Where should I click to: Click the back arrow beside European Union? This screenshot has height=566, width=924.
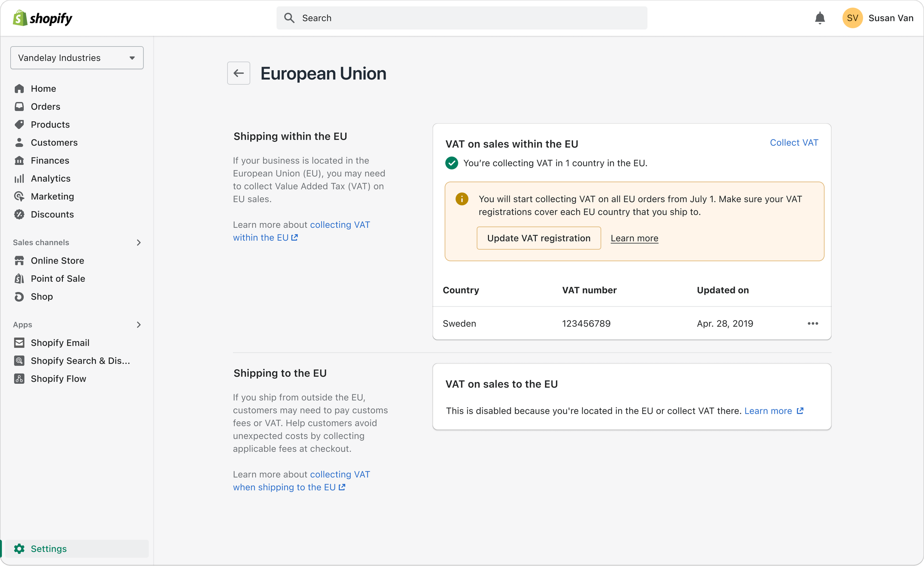coord(238,73)
